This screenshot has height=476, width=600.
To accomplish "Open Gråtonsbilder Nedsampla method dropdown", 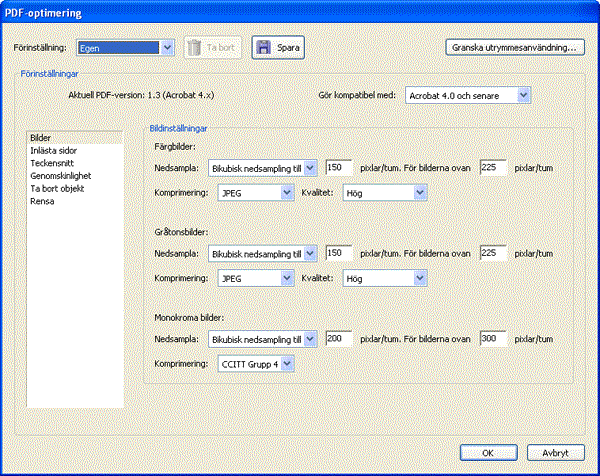I will click(x=262, y=254).
